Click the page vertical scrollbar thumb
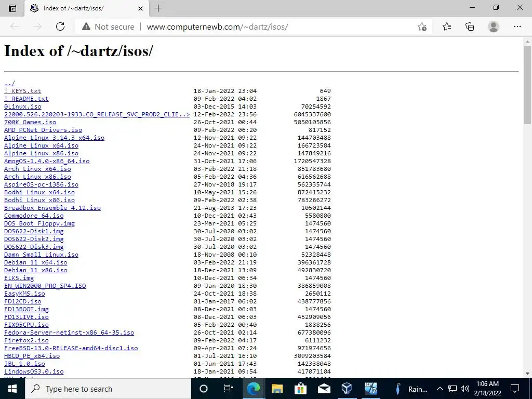Image resolution: width=532 pixels, height=399 pixels. [527, 85]
